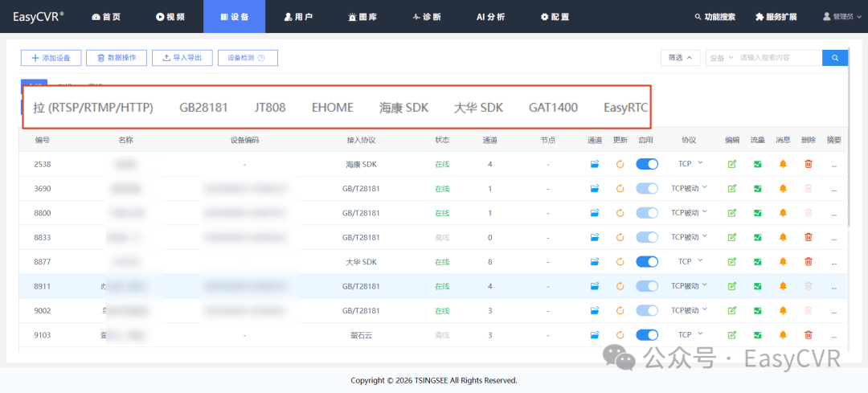868x393 pixels.
Task: Open channel folder for device 3690
Action: point(595,189)
